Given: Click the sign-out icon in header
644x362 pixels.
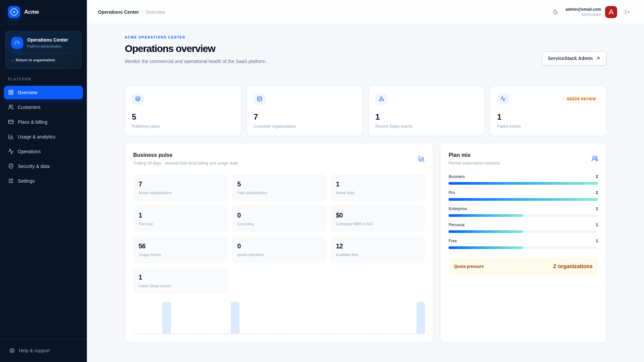Looking at the screenshot, I should pos(627,12).
